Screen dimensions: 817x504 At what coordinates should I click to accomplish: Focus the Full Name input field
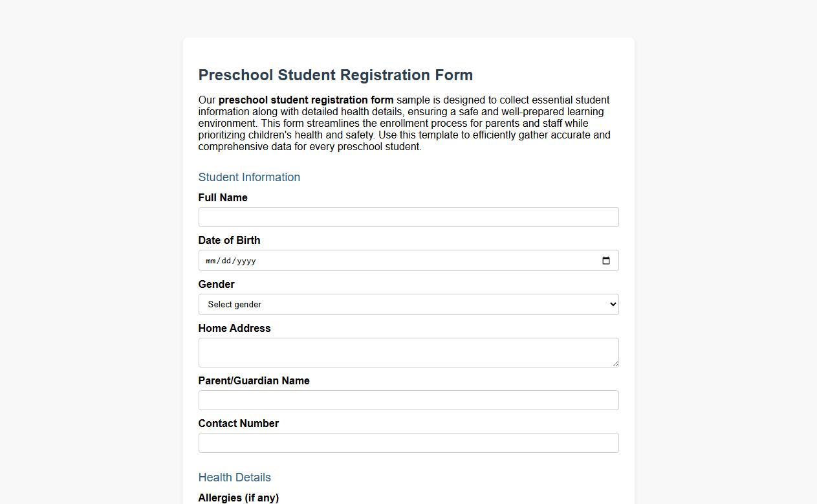(408, 217)
